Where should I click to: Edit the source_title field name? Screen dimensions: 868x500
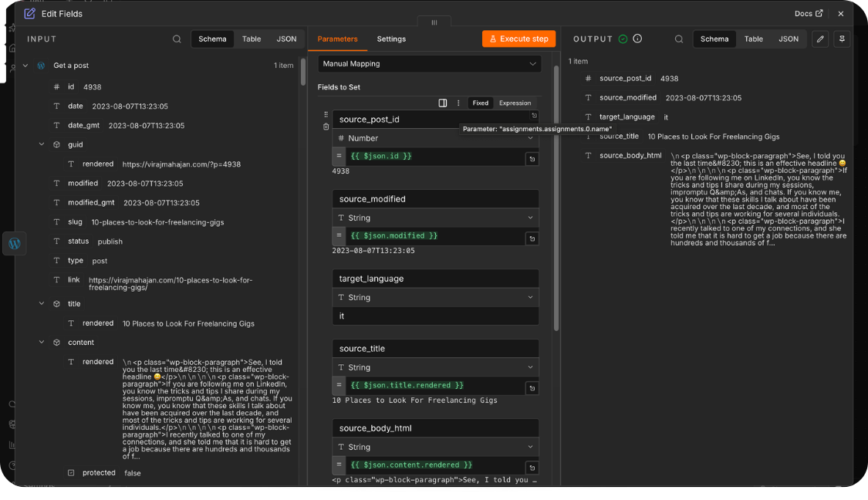coord(436,348)
